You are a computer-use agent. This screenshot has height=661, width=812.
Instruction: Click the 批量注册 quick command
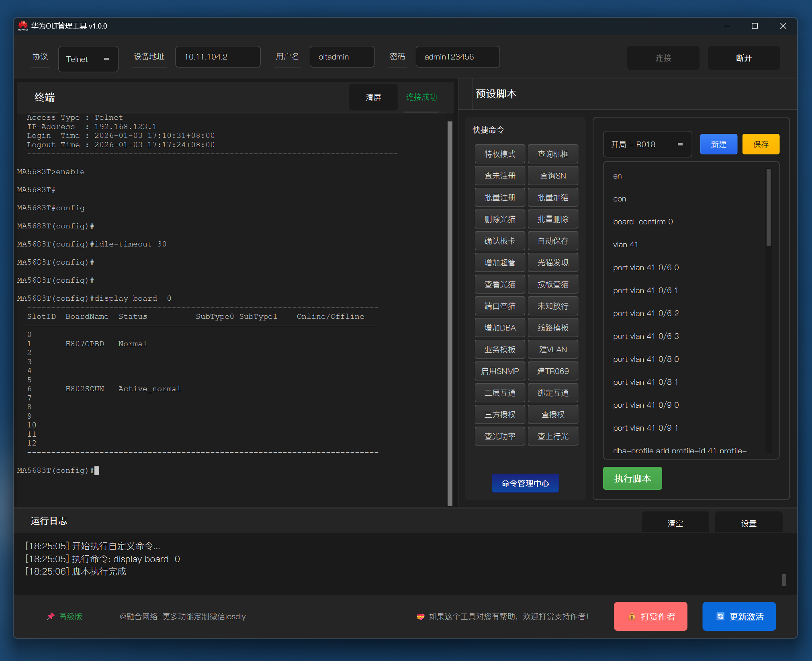500,197
